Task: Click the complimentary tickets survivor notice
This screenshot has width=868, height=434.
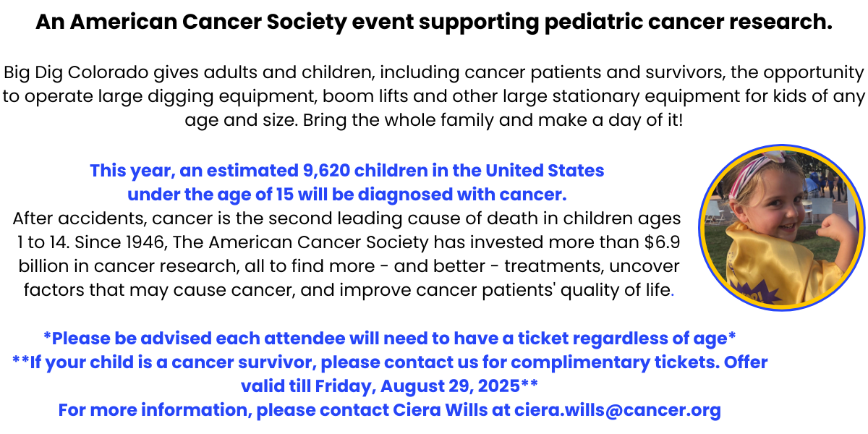Action: 390,373
